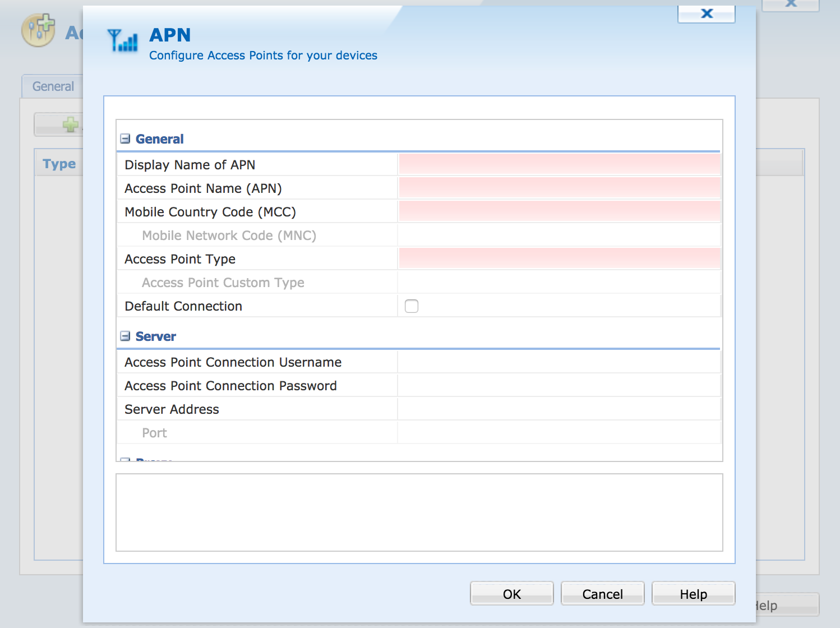Viewport: 840px width, 628px height.
Task: Click the settings sliders icon behind dialog
Action: pos(38,30)
